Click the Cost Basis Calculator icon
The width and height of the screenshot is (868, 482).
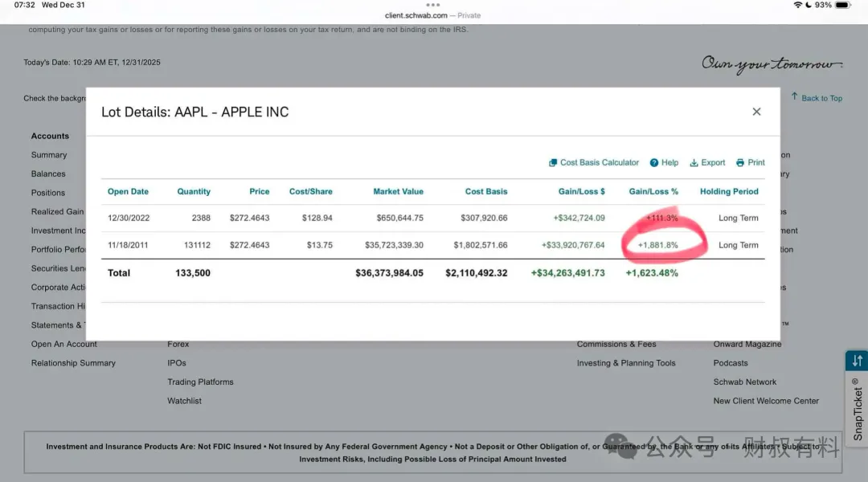tap(552, 163)
